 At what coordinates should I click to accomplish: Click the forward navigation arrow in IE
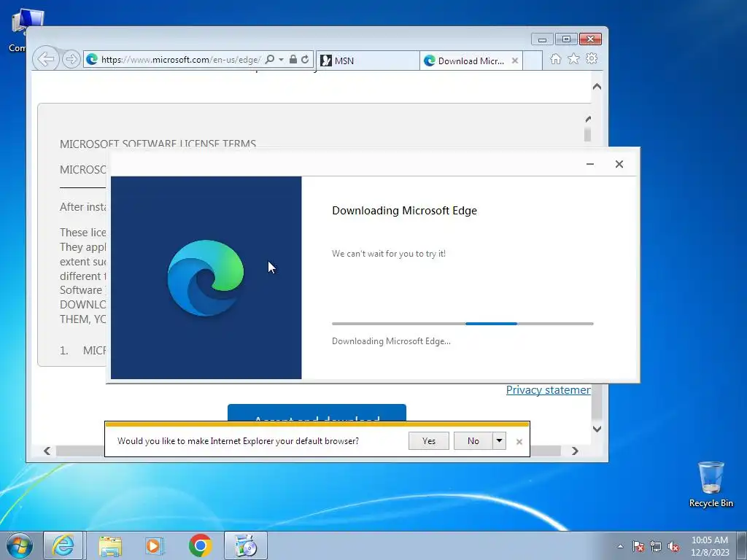(71, 59)
